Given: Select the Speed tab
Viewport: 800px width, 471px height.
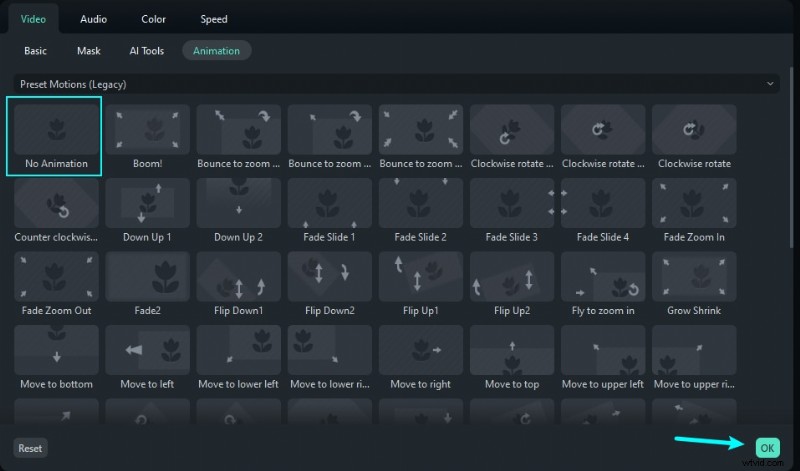Looking at the screenshot, I should tap(213, 19).
